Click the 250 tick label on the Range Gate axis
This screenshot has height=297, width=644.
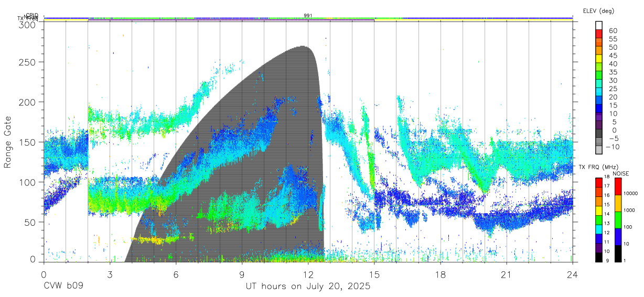click(27, 62)
